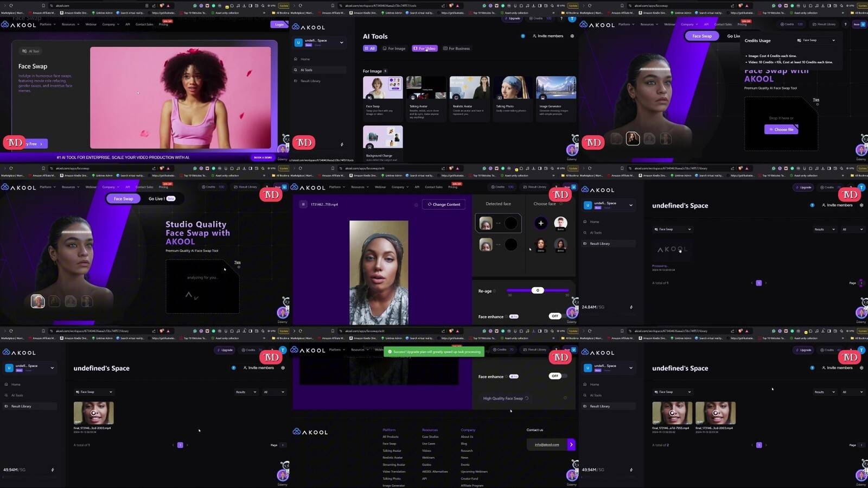Open the settings gear beside Invite members in AI Tools panel
The width and height of the screenshot is (868, 488).
click(572, 36)
